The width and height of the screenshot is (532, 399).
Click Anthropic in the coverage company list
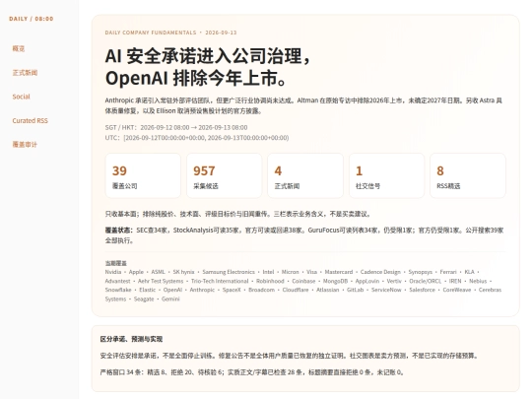click(x=202, y=290)
